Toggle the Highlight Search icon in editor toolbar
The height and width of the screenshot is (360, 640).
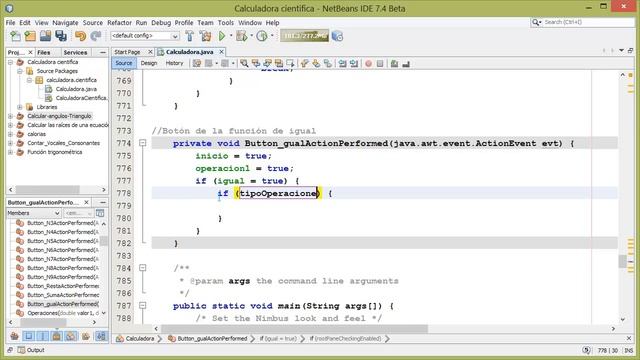pos(279,63)
